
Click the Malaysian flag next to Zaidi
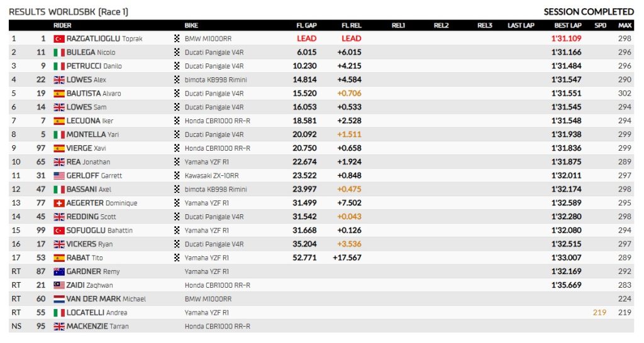[59, 285]
